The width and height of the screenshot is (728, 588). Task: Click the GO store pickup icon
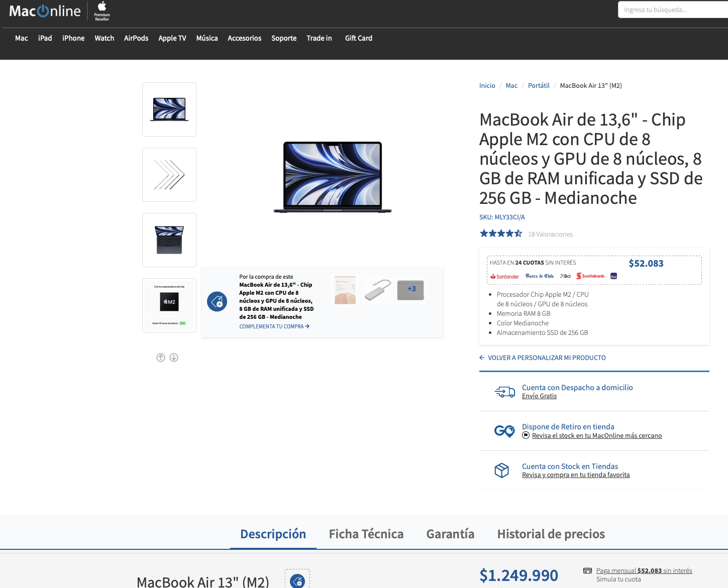[504, 431]
